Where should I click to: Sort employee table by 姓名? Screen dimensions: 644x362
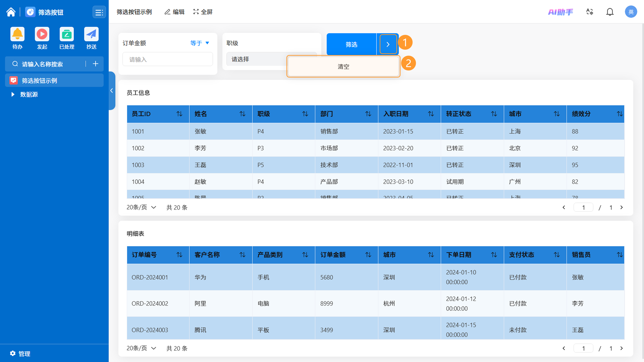point(242,114)
